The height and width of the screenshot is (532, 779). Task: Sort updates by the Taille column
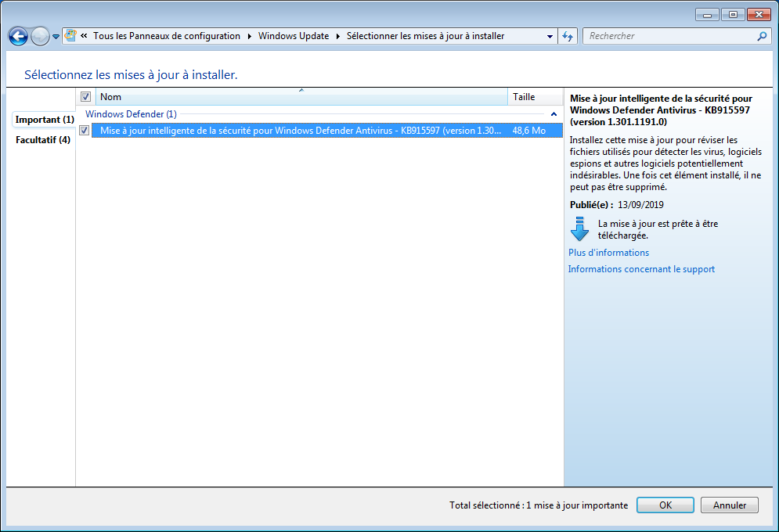click(535, 97)
